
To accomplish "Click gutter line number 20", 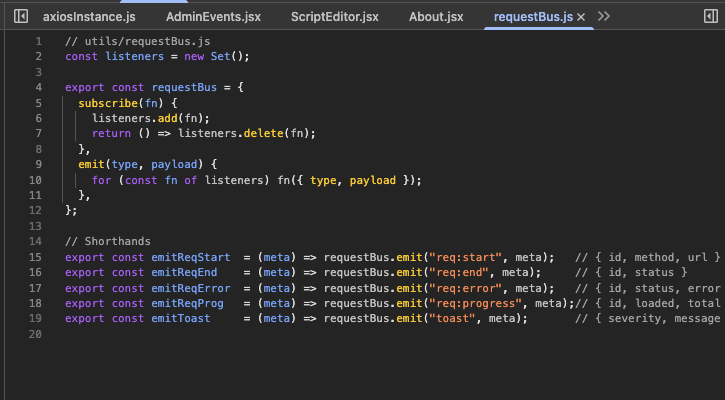I will click(x=35, y=334).
